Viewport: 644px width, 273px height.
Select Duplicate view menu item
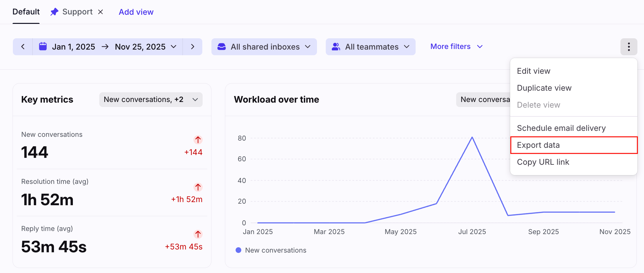[544, 88]
